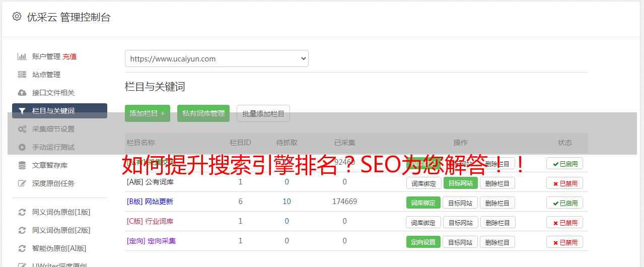The width and height of the screenshot is (644, 267).
Task: Click the 栏目名称 column header
Action: click(x=140, y=143)
